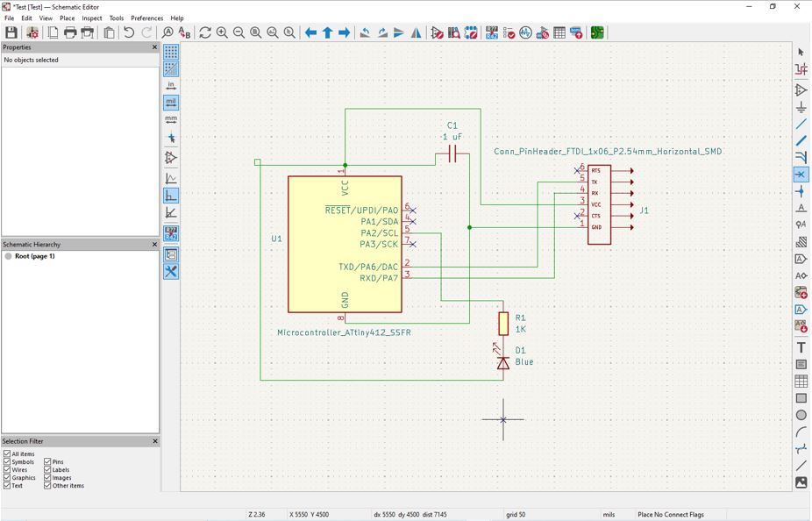Viewport: 812px width, 521px height.
Task: Open the Place menu
Action: pyautogui.click(x=67, y=18)
